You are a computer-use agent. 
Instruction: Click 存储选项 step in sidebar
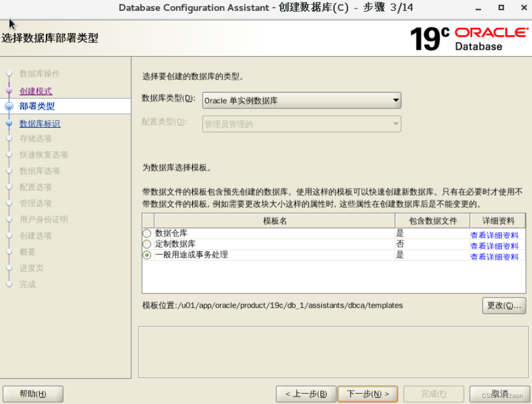35,138
